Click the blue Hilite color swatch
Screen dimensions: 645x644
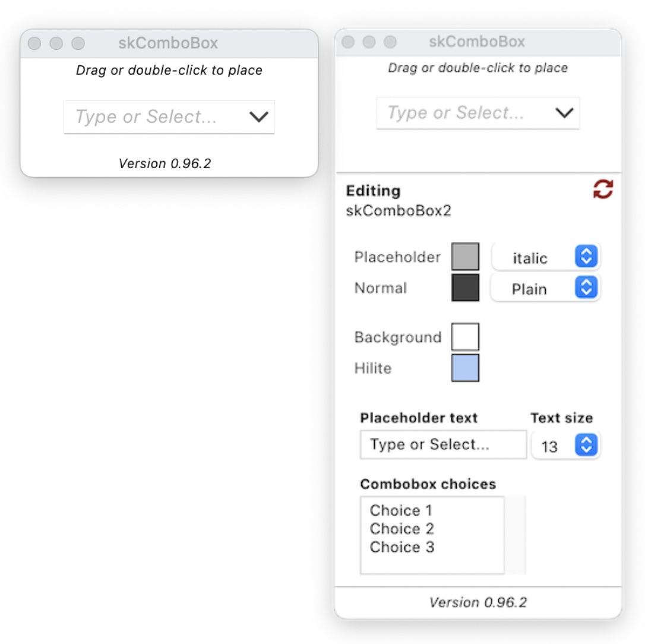click(x=465, y=368)
